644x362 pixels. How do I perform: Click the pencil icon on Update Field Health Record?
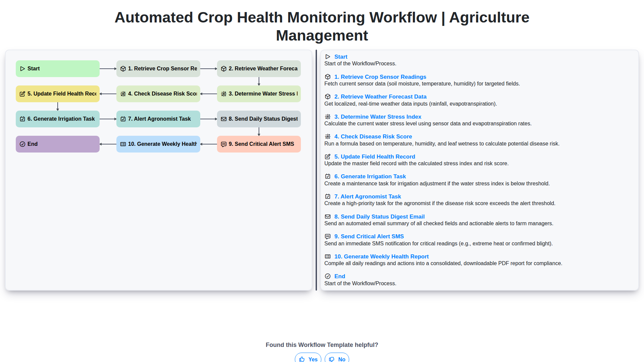tap(22, 94)
